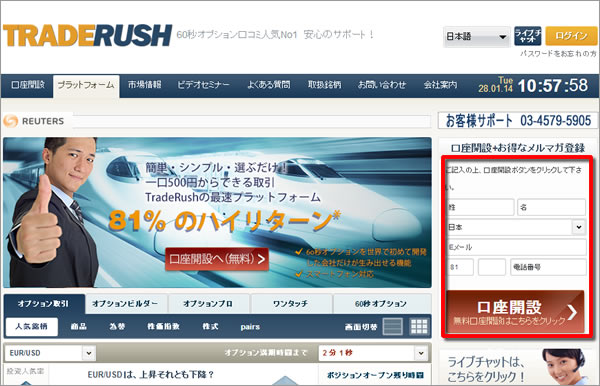Select the 株式 sub-tab
The height and width of the screenshot is (386, 600).
[x=210, y=327]
